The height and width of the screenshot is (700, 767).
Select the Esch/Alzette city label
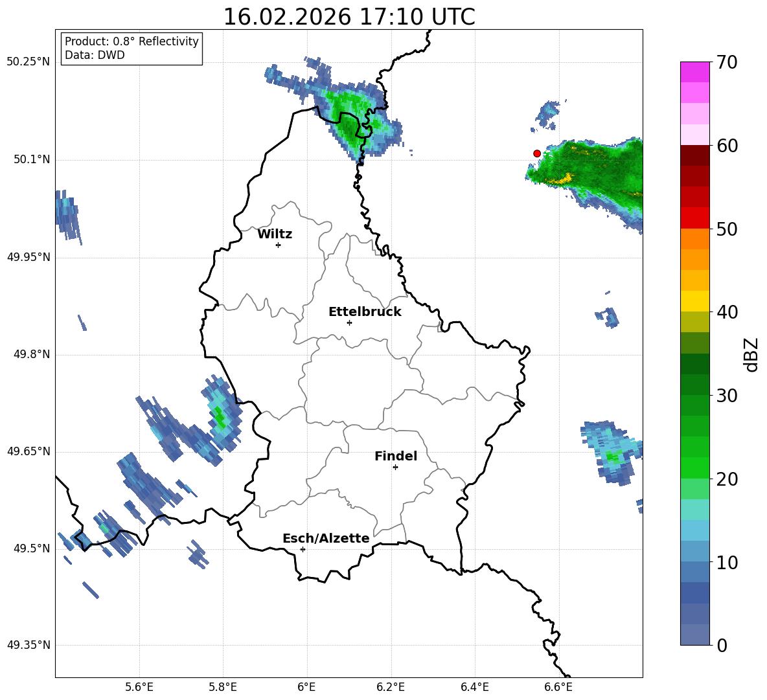326,538
